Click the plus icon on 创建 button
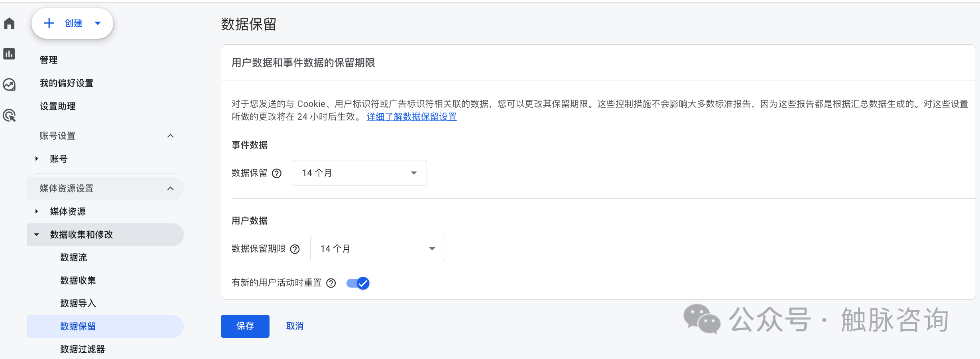The height and width of the screenshot is (359, 980). 49,23
